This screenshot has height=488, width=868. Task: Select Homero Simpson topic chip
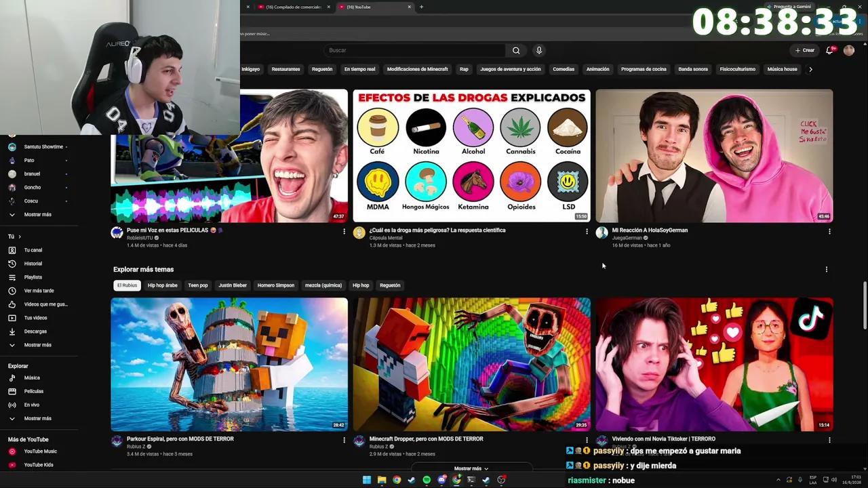click(x=276, y=285)
